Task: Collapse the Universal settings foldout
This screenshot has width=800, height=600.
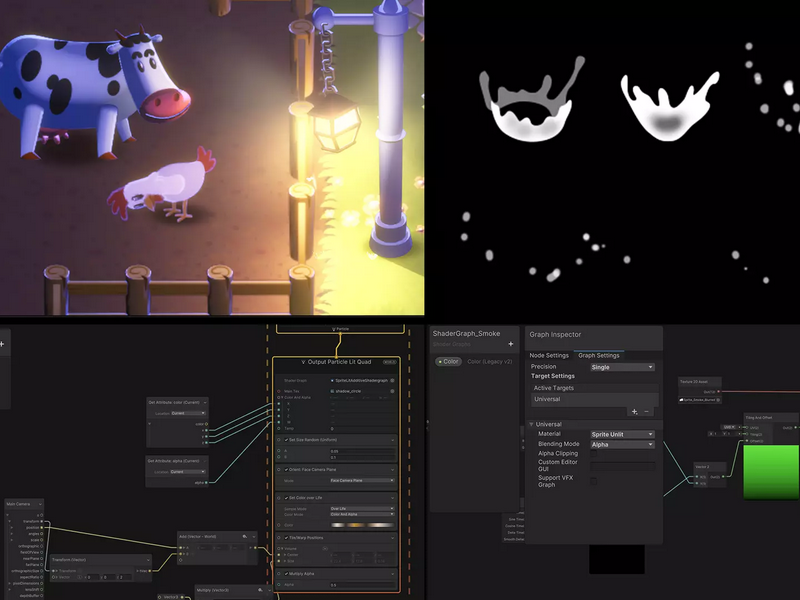Action: coord(531,424)
